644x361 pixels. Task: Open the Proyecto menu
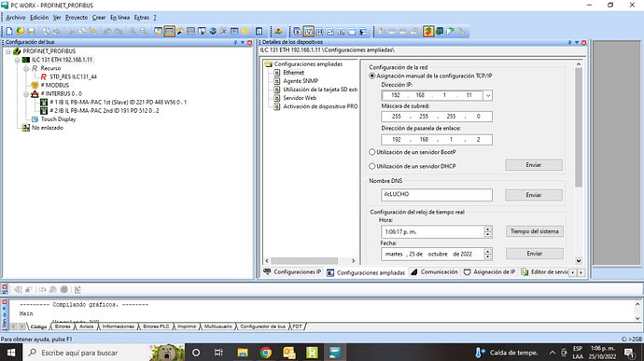[77, 17]
